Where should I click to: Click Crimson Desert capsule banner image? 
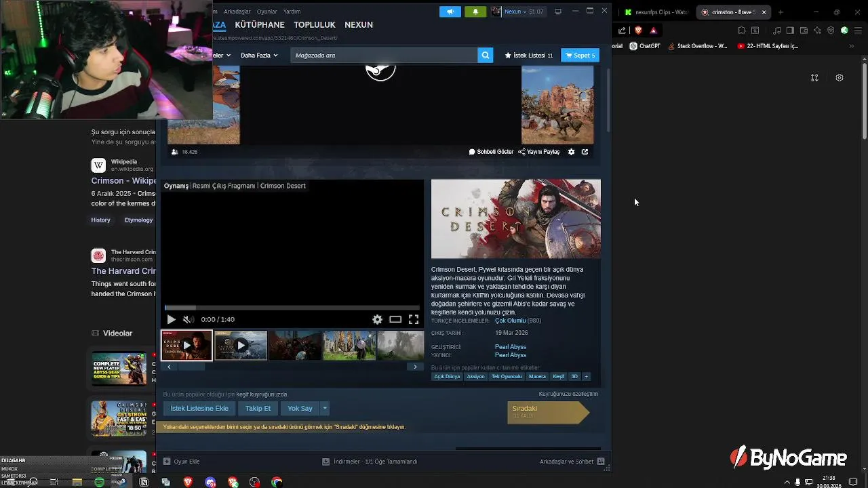(x=516, y=219)
